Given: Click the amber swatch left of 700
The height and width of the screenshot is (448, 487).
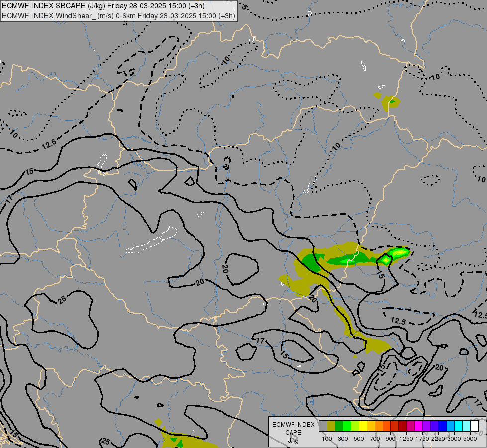Looking at the screenshot, I should coord(371,426).
